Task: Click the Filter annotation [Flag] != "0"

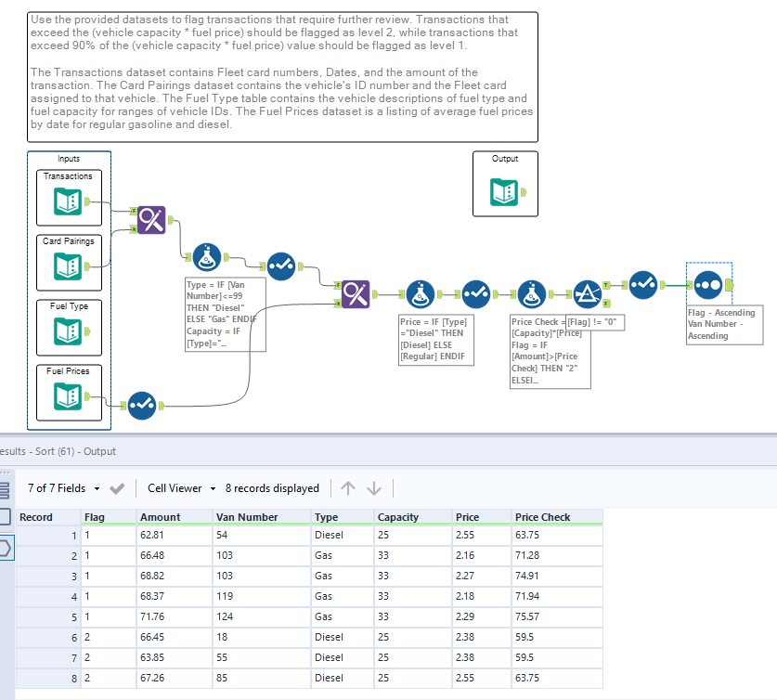Action: point(595,322)
